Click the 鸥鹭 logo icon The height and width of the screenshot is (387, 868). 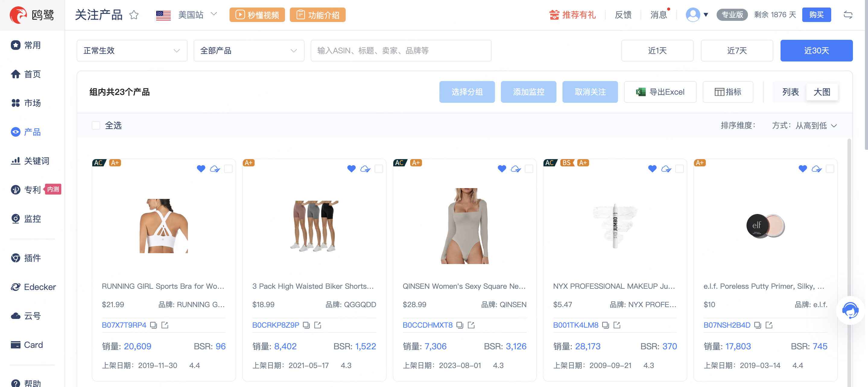18,15
